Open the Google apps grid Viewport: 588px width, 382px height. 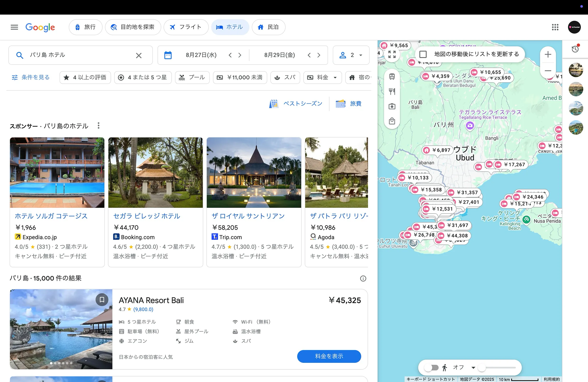[x=555, y=27]
